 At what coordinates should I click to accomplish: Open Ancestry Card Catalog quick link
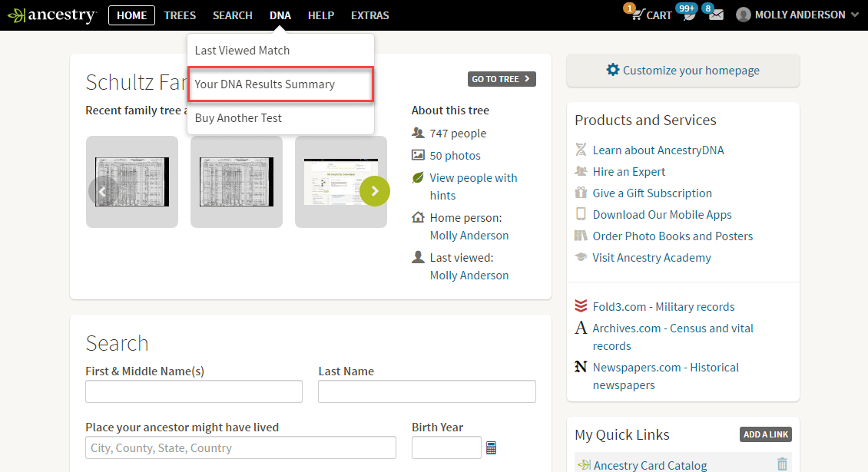[650, 465]
